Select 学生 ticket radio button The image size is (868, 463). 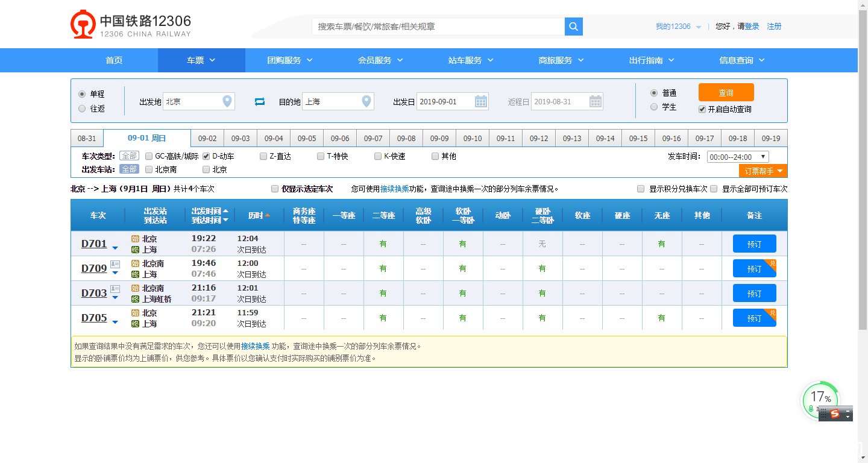pyautogui.click(x=654, y=107)
